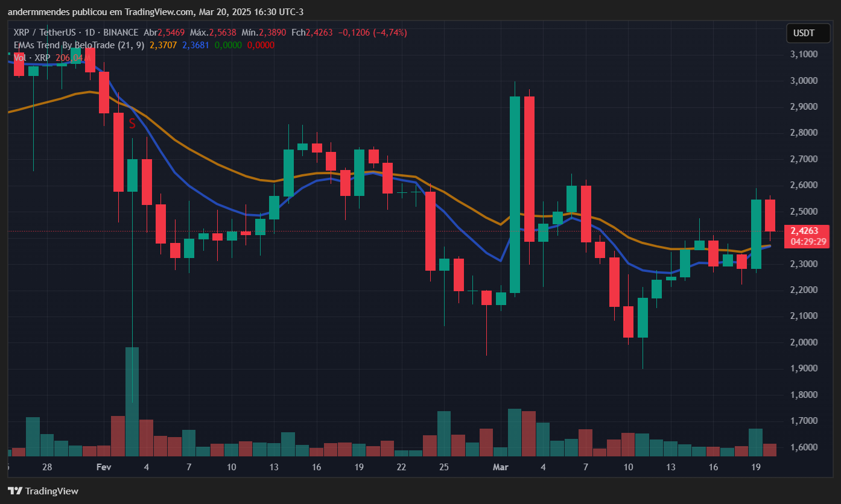The image size is (841, 504).
Task: Click the Mar month label on time axis
Action: (x=501, y=467)
